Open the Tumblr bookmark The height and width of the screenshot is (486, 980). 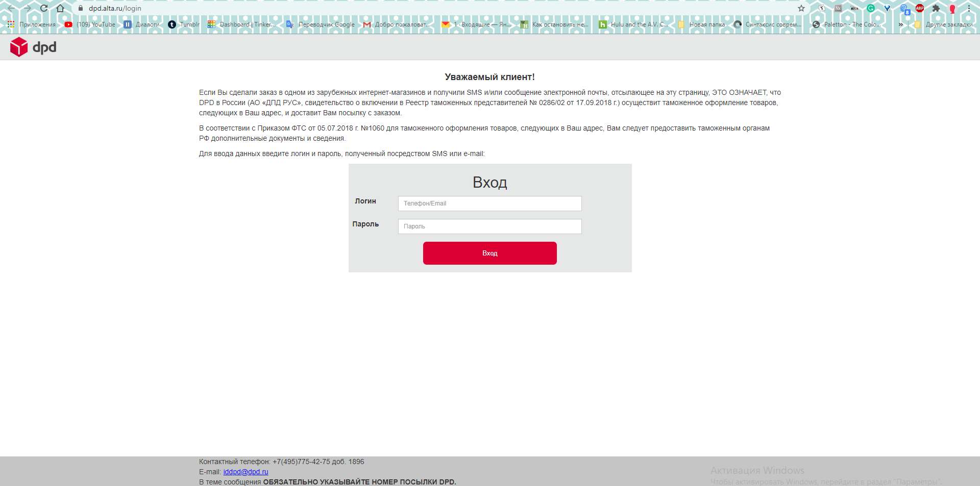[x=184, y=24]
